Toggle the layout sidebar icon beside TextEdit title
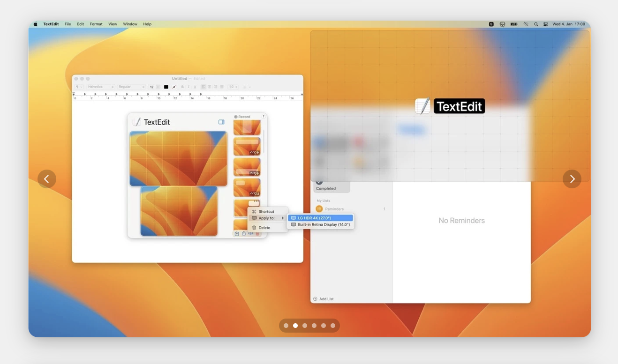This screenshot has width=618, height=364. (221, 122)
